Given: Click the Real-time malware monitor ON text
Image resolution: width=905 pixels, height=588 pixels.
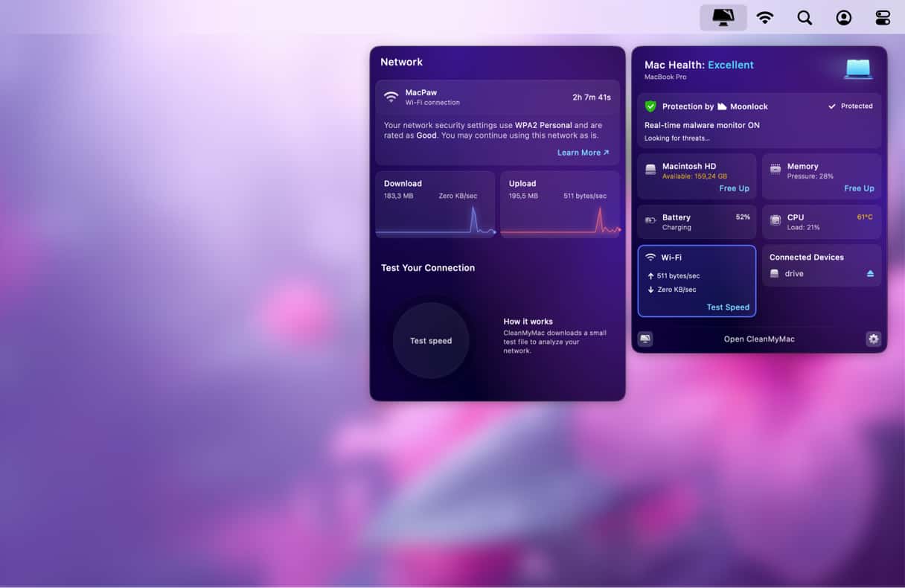Looking at the screenshot, I should click(702, 125).
